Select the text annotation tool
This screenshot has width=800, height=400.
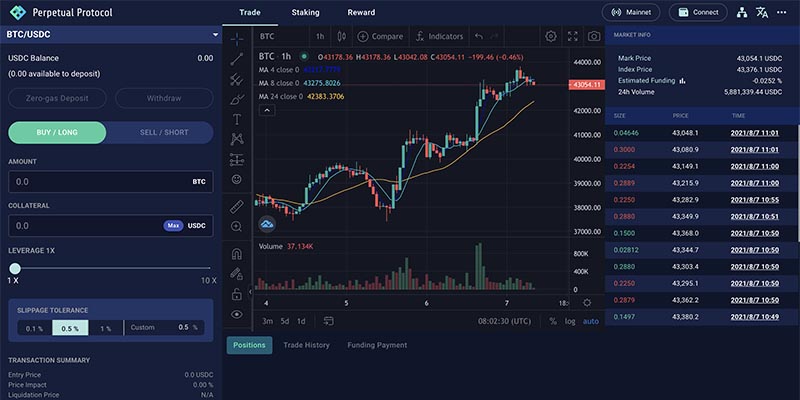(237, 119)
